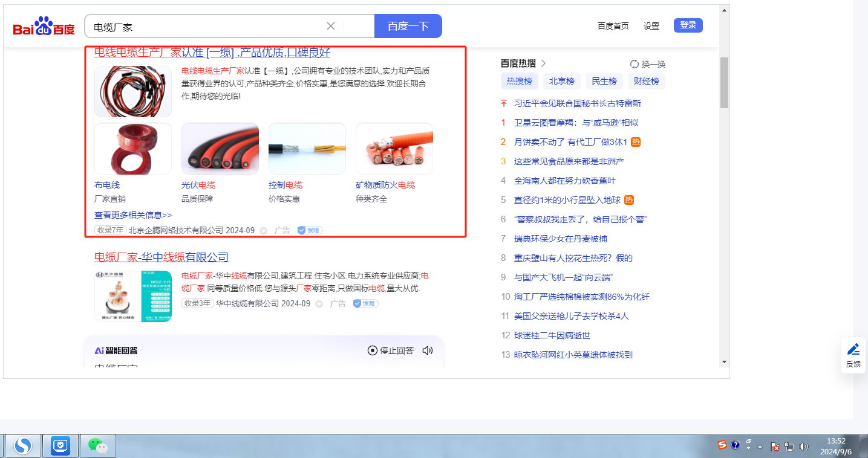Switch to the 民生榜 tab

[x=604, y=81]
